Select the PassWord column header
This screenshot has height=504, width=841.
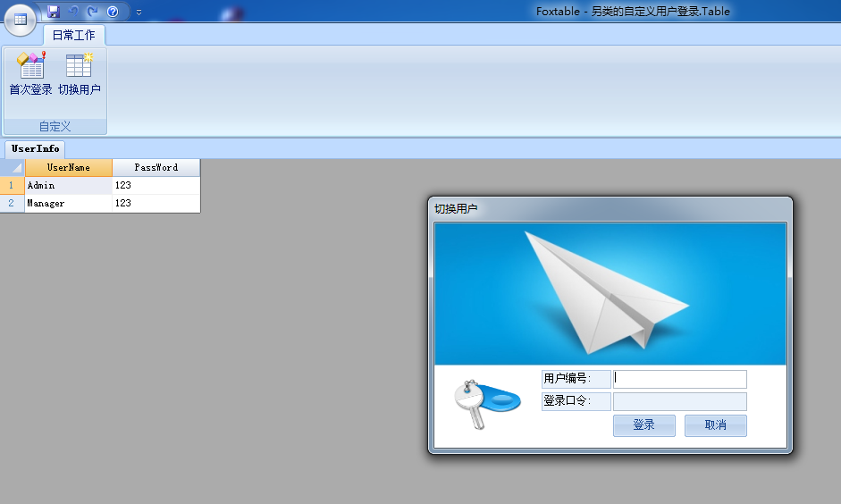tap(156, 167)
